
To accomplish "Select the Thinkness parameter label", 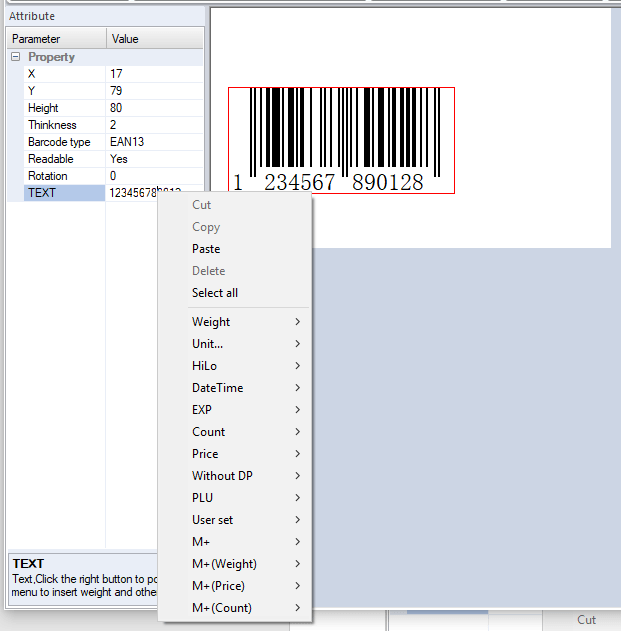I will click(64, 125).
